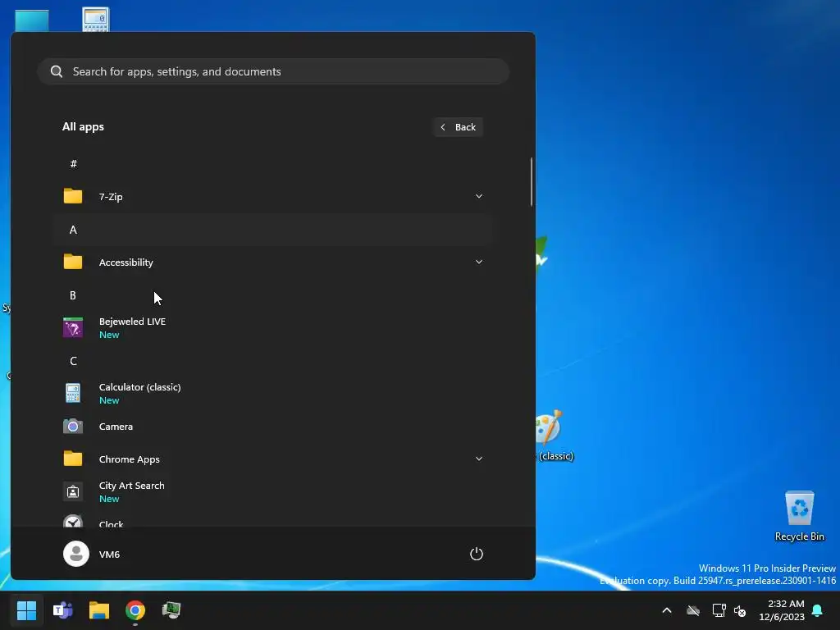Viewport: 840px width, 630px height.
Task: Click the search magnifier icon
Action: pyautogui.click(x=57, y=71)
